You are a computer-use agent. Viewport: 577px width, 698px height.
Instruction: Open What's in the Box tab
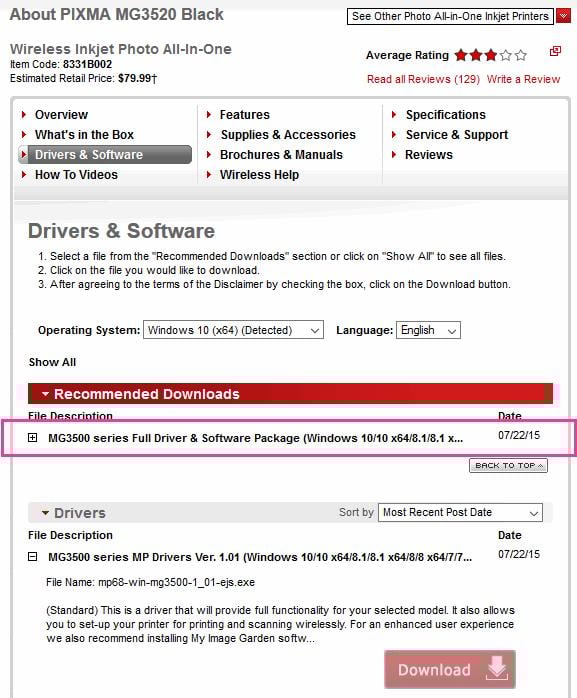(x=84, y=134)
